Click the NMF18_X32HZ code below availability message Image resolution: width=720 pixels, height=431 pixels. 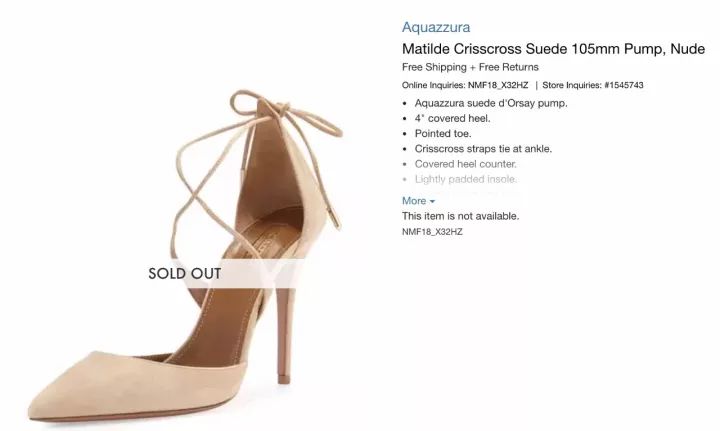click(432, 231)
